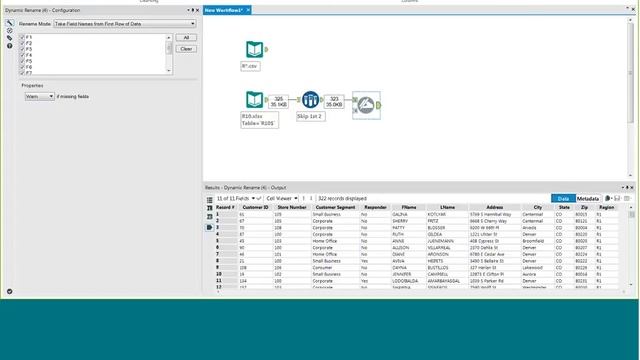Click the save/export results icon
640x360 pixels.
pos(617,198)
